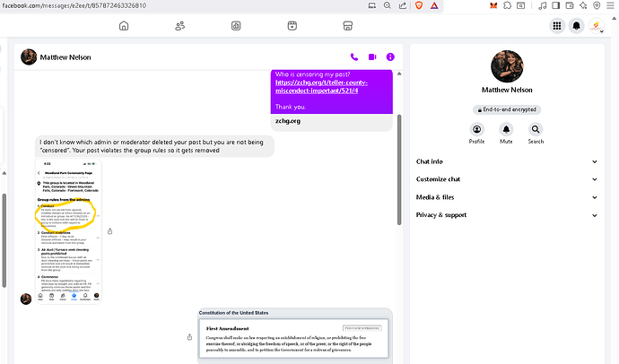Open the group rules screenshot image
619x364 pixels.
(x=69, y=231)
